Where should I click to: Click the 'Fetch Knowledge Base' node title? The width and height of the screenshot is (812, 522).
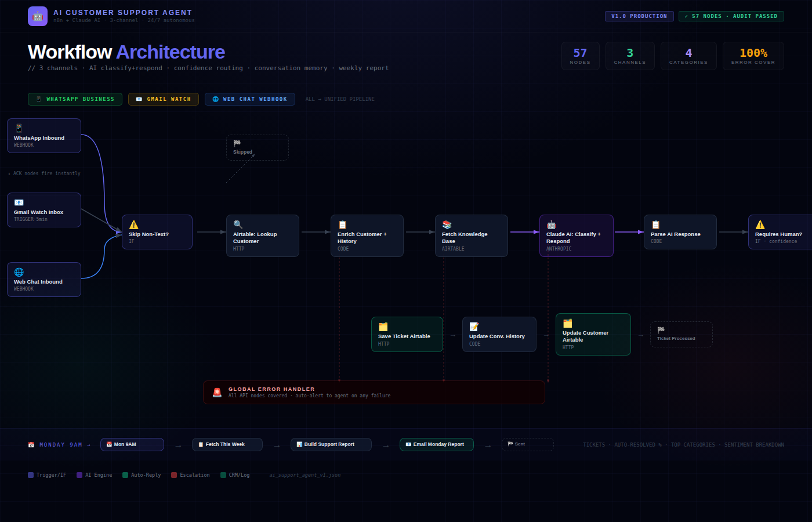tap(465, 238)
